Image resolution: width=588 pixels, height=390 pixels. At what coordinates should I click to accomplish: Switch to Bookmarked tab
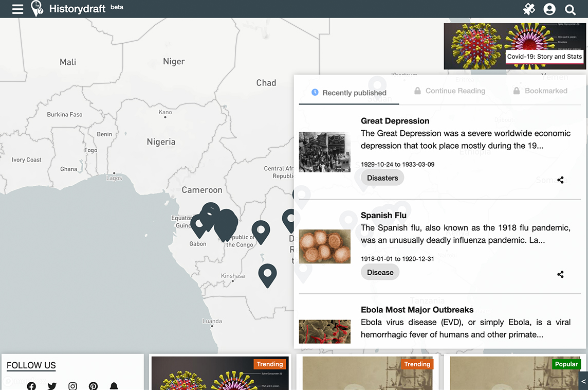tap(540, 91)
